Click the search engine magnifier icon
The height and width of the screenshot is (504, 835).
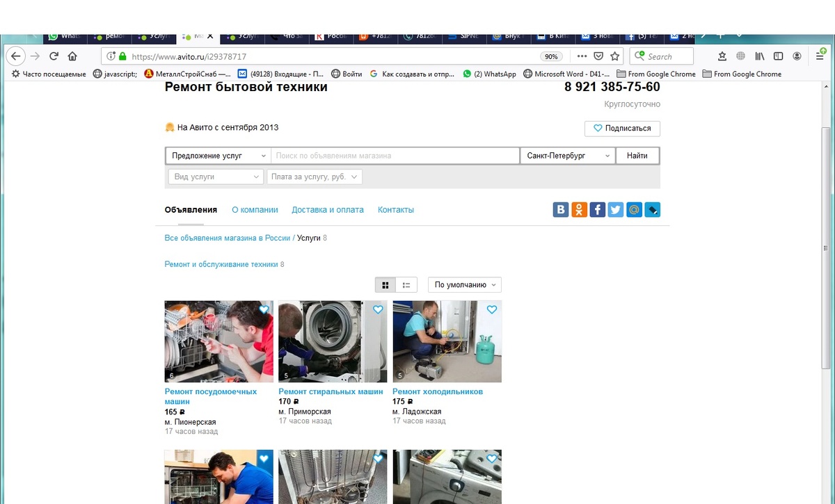point(639,56)
